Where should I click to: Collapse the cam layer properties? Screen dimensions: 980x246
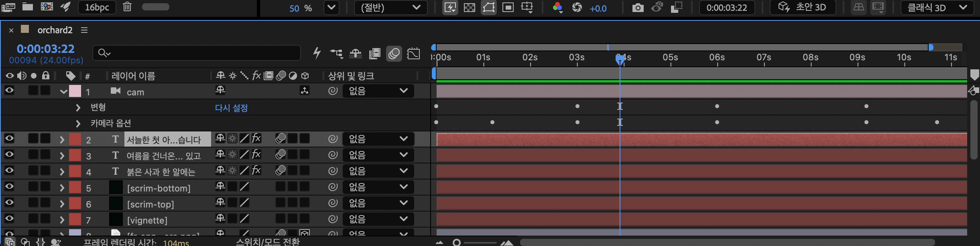63,92
